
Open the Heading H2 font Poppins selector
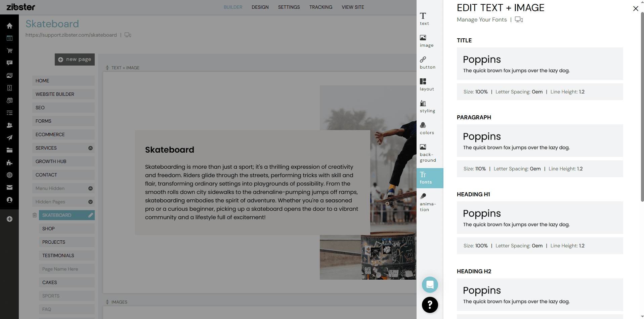540,294
